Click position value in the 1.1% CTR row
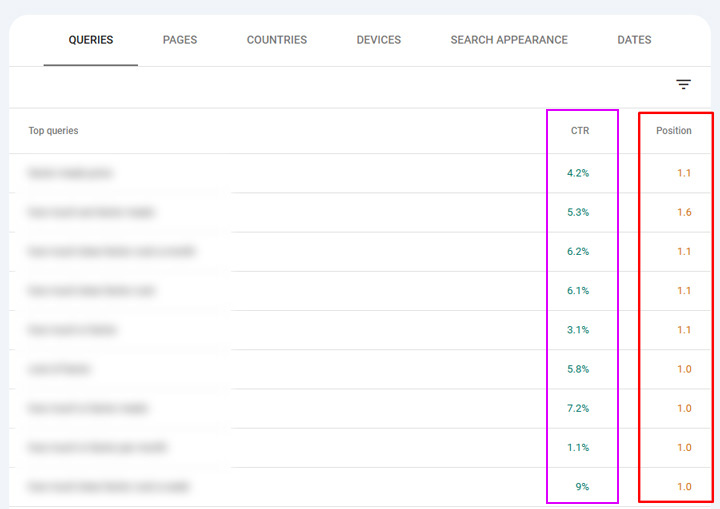Viewport: 720px width, 509px height. [x=684, y=447]
